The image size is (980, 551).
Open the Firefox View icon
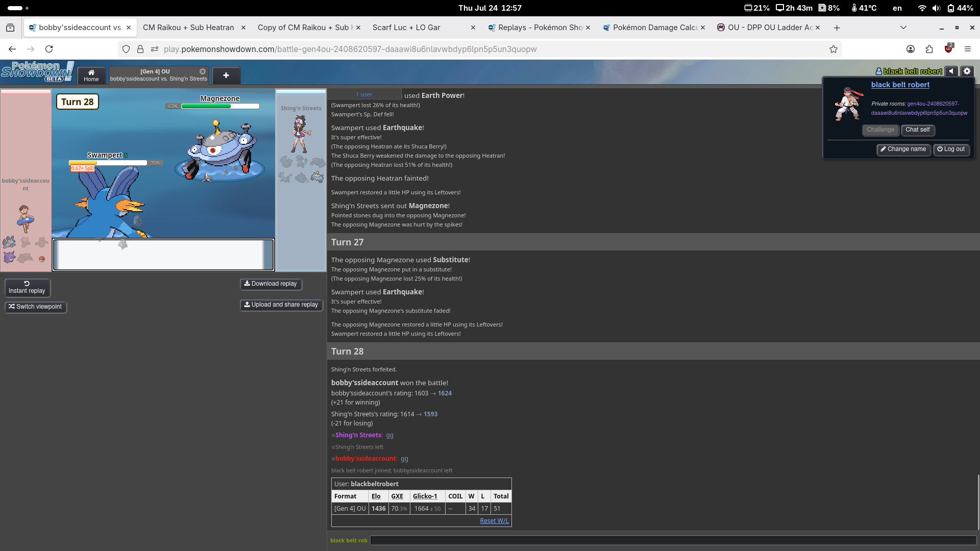pyautogui.click(x=10, y=28)
